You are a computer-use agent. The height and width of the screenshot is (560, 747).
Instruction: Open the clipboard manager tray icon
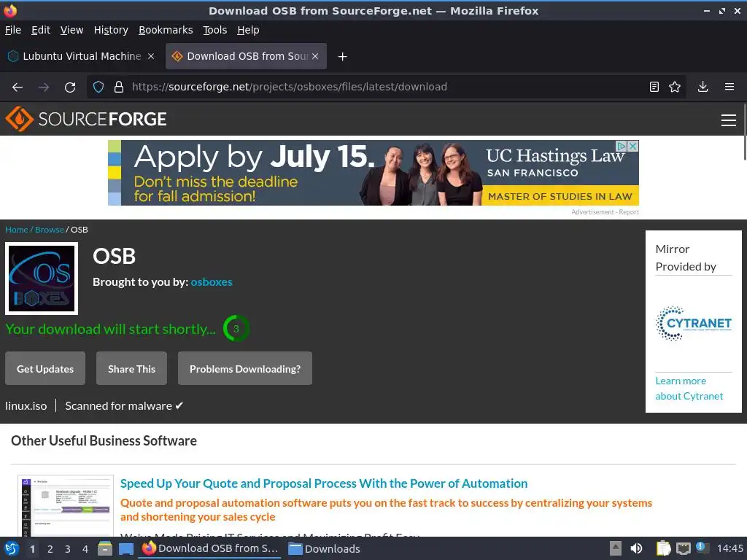click(663, 548)
